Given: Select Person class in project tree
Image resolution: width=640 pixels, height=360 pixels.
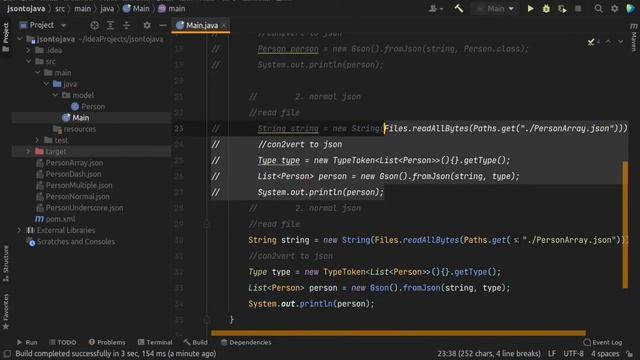Looking at the screenshot, I should (x=88, y=107).
